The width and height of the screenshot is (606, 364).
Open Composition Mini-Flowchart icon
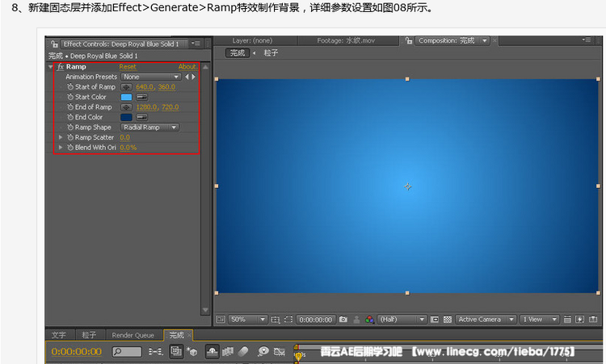tap(155, 352)
